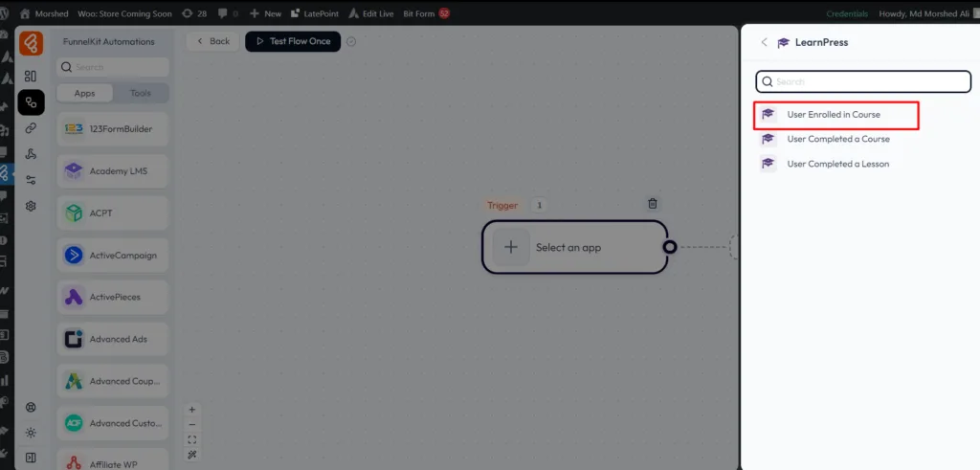
Task: Select the 123FormBuilder app
Action: coord(113,129)
